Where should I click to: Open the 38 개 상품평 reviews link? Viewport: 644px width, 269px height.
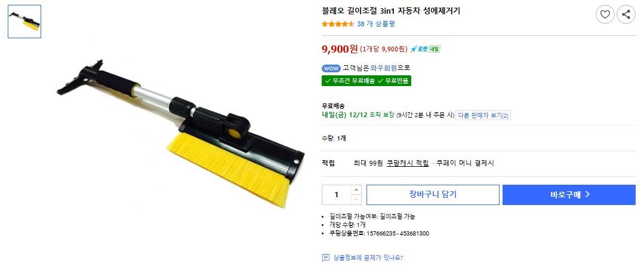[376, 24]
